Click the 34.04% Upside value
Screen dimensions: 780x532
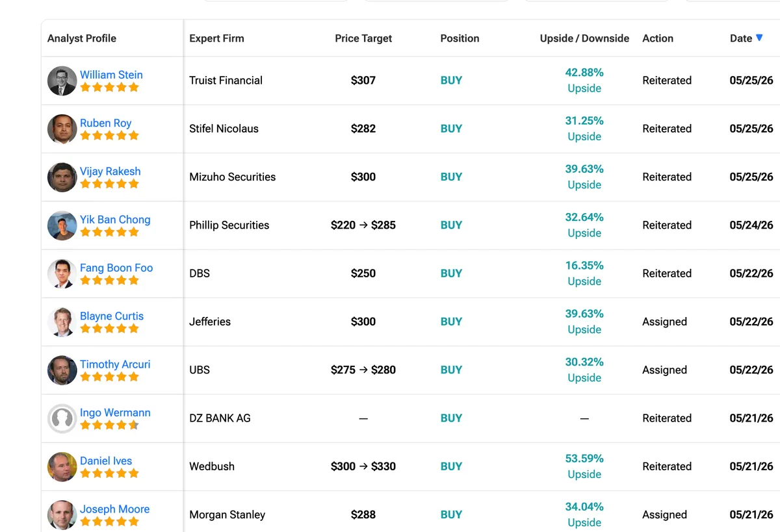click(584, 514)
